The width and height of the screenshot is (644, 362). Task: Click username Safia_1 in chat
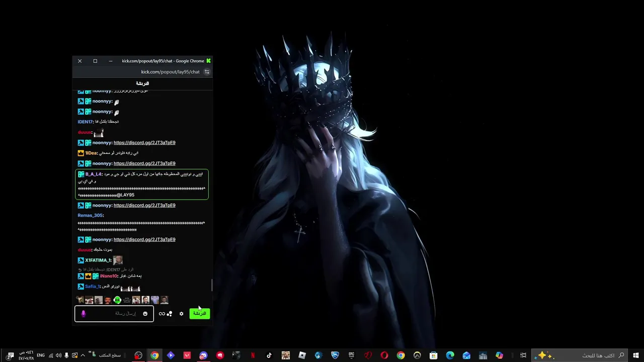[92, 287]
